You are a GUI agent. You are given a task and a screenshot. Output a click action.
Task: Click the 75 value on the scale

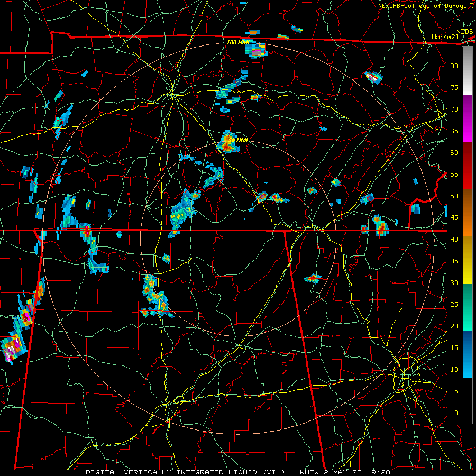454,87
